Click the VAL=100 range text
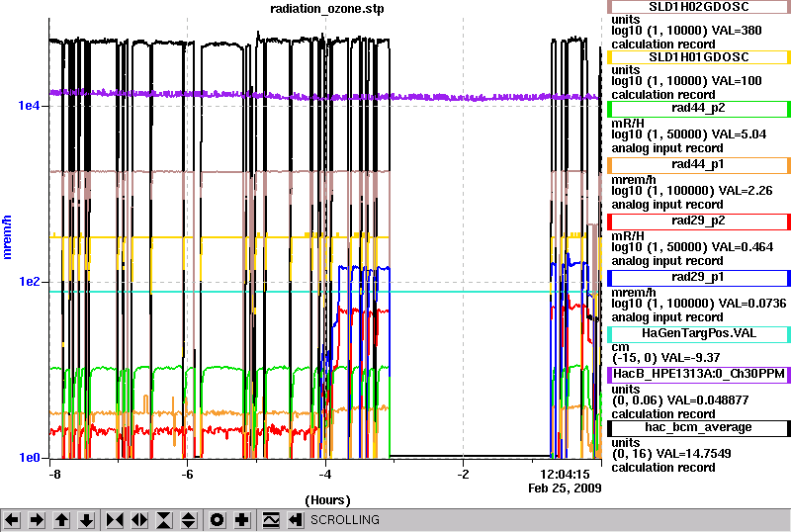791x532 pixels. click(x=686, y=81)
